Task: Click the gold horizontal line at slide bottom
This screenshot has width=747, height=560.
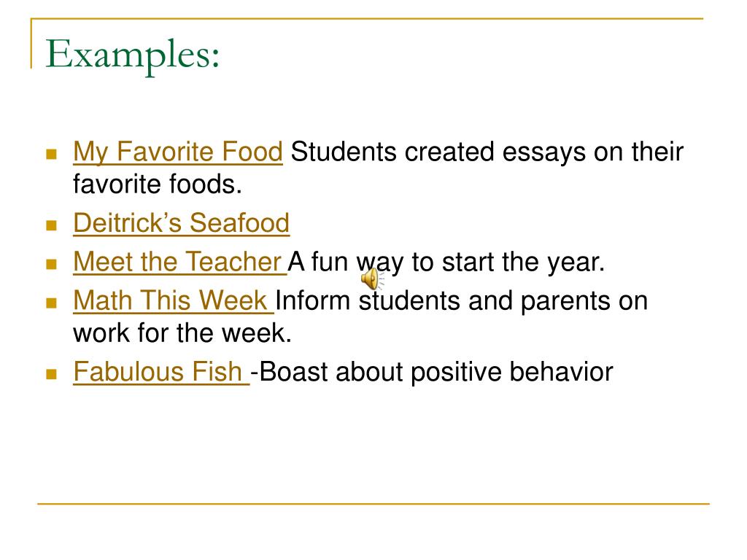Action: [373, 503]
